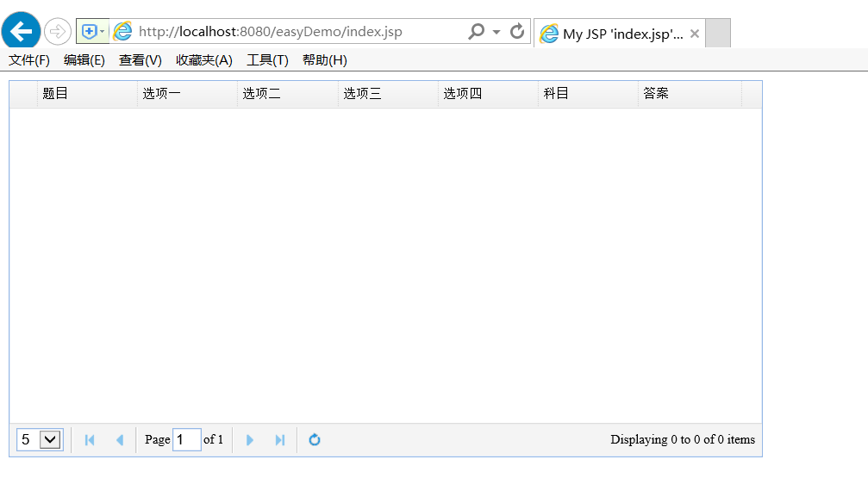
Task: Reload page using address bar refresh icon
Action: (x=517, y=32)
